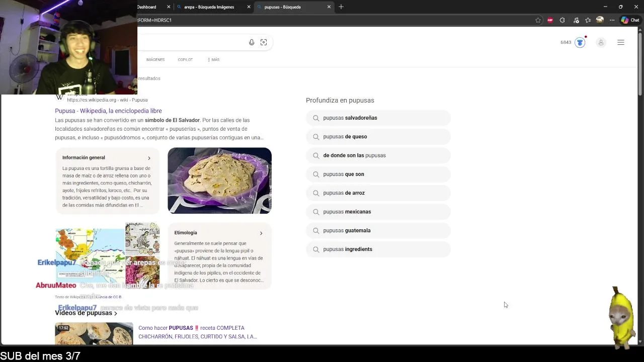Expand the Etimología card chevron
Image resolution: width=644 pixels, height=362 pixels.
click(261, 233)
